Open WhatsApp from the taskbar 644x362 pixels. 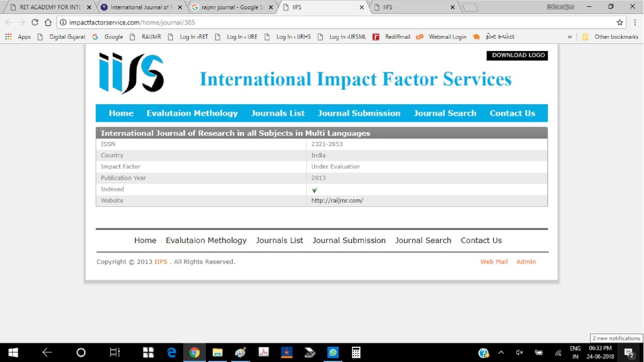pyautogui.click(x=333, y=353)
